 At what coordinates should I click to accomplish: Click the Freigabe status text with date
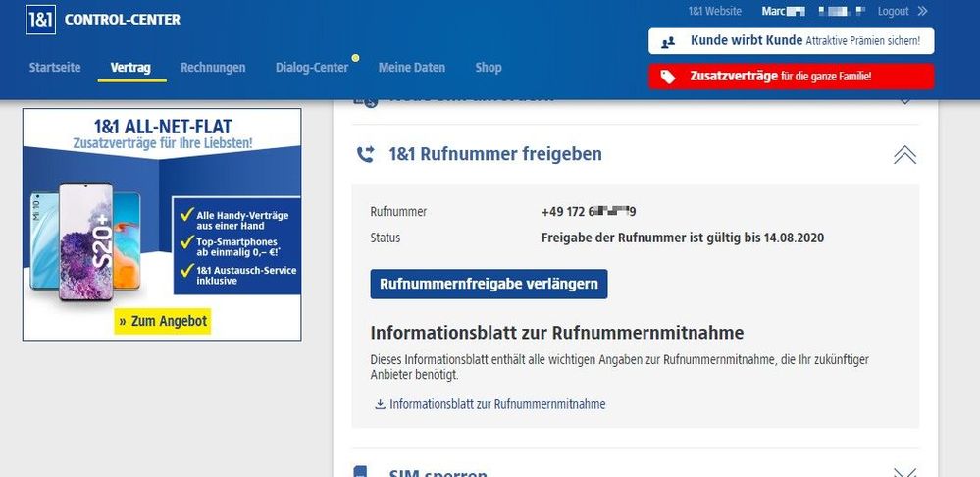tap(683, 238)
